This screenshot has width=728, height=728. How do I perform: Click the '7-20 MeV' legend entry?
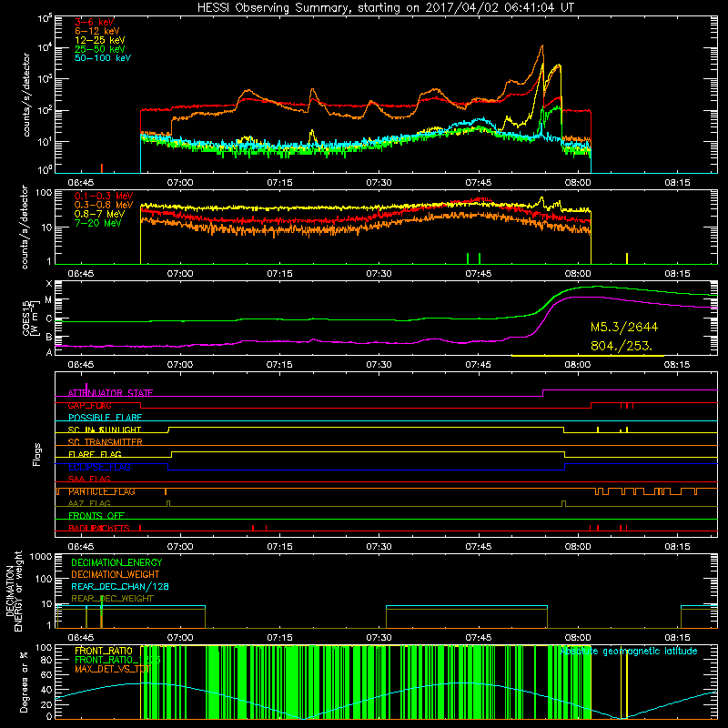[98, 223]
